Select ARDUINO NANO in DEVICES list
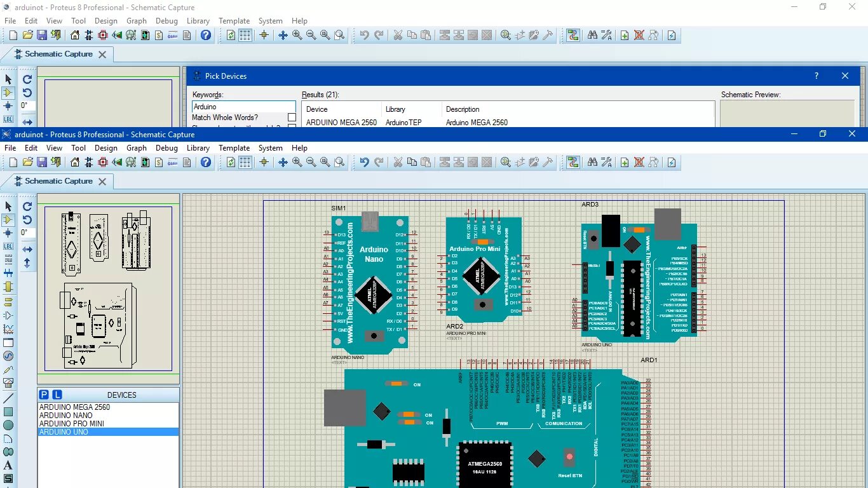 click(x=108, y=415)
